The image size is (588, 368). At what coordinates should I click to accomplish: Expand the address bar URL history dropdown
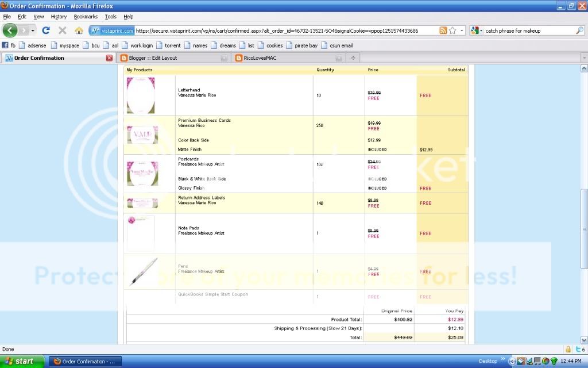(462, 30)
